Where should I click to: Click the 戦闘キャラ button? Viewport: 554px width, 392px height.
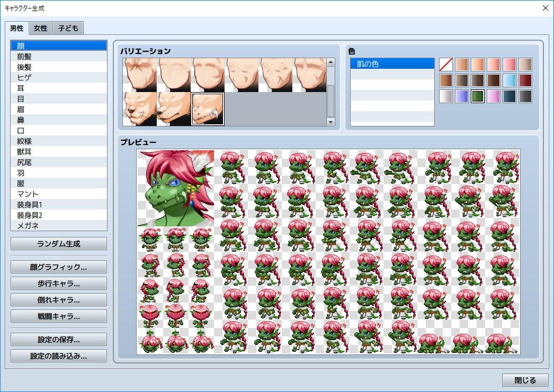pos(58,316)
